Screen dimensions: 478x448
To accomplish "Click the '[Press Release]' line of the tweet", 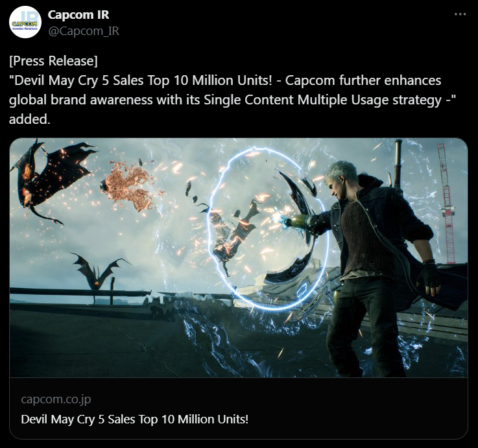I will [54, 61].
